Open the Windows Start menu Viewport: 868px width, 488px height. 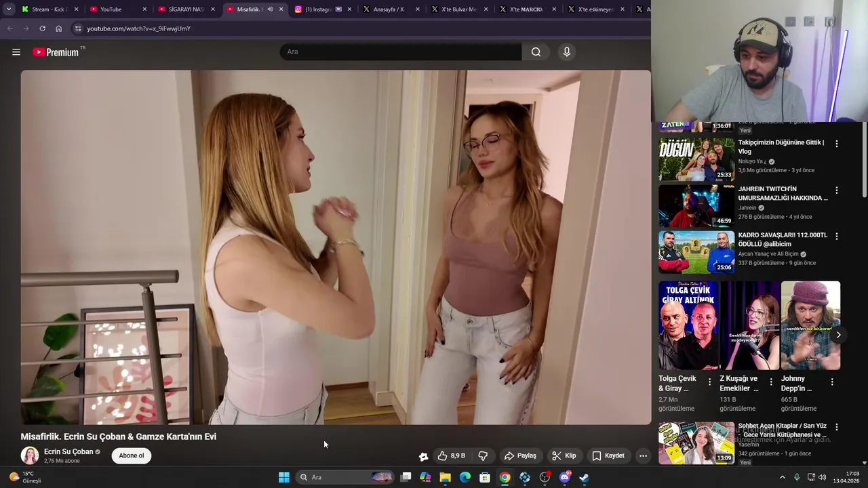coord(284,477)
